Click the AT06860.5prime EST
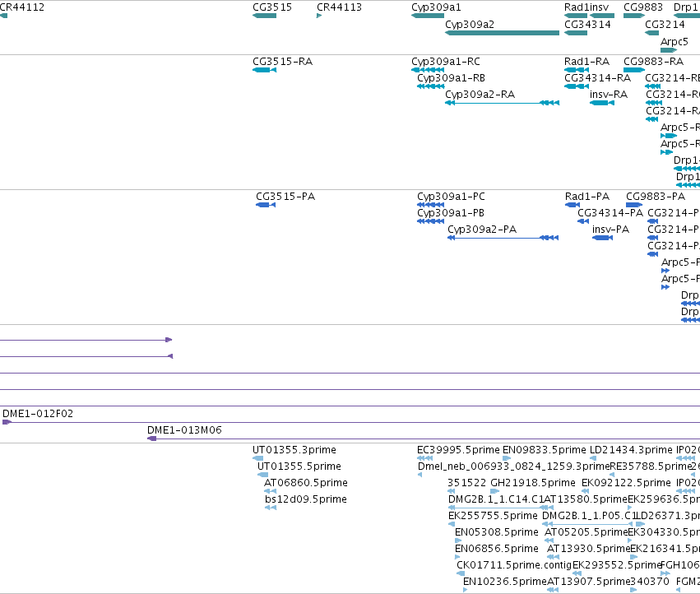 (x=270, y=491)
